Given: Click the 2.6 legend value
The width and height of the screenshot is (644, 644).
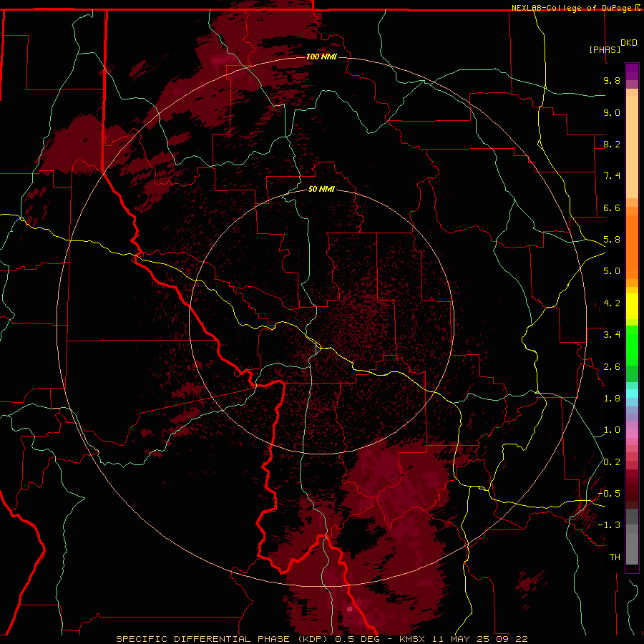Looking at the screenshot, I should tap(612, 367).
